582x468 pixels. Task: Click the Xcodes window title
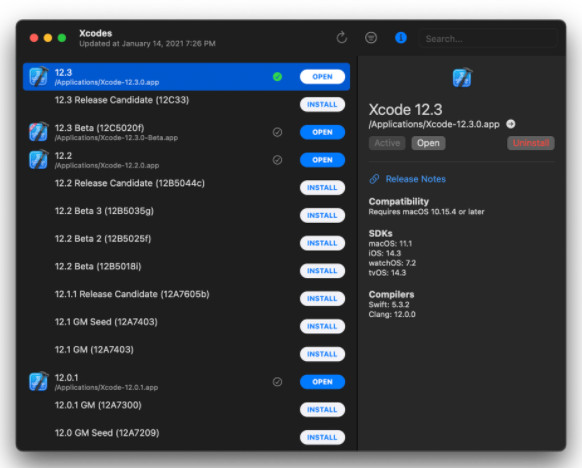95,33
